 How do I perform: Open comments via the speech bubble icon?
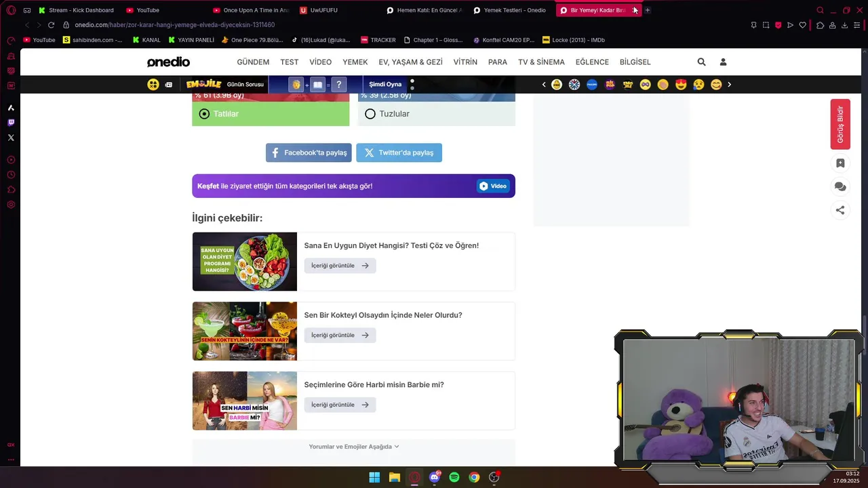[840, 186]
